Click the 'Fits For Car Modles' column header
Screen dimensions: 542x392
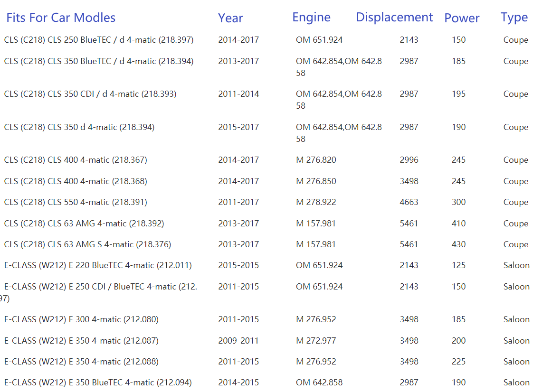pyautogui.click(x=61, y=18)
